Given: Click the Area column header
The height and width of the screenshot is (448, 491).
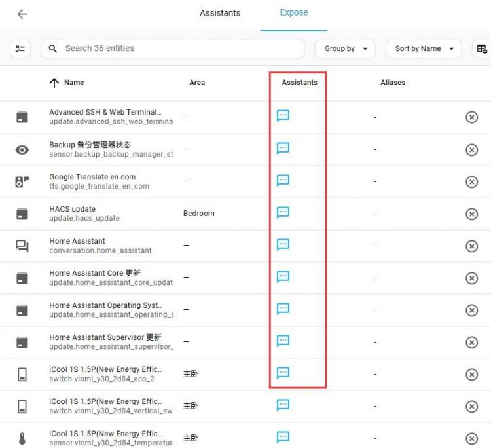Looking at the screenshot, I should pos(197,83).
